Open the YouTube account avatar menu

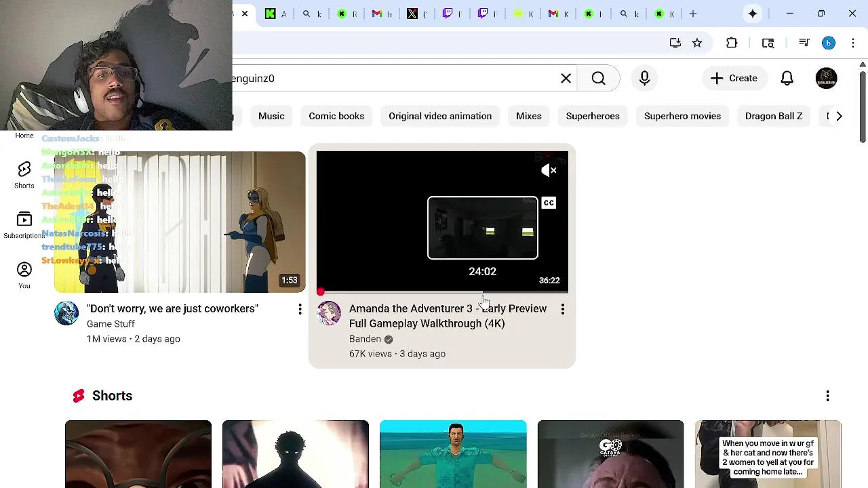coord(826,78)
